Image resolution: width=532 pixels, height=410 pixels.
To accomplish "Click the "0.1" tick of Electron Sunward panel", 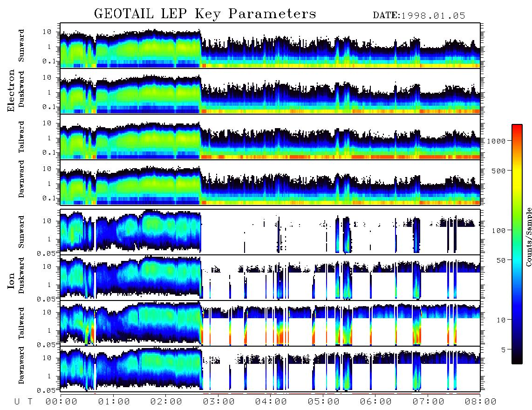I will 49,61.
